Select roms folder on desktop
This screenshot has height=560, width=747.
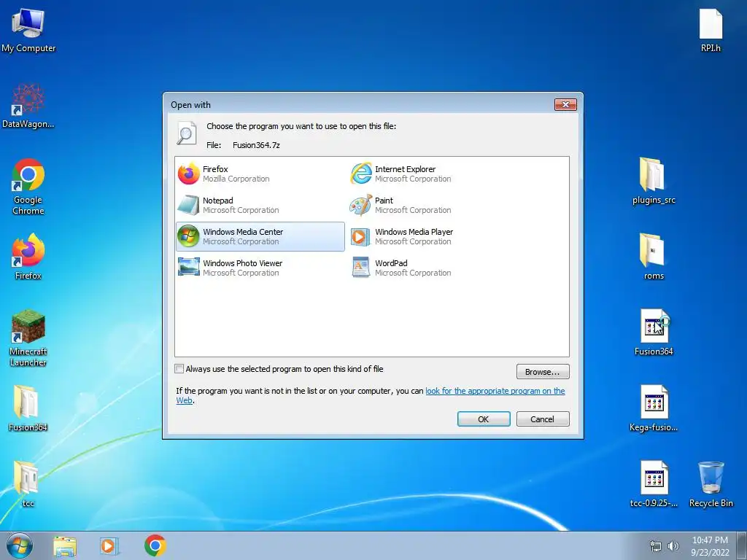point(654,257)
